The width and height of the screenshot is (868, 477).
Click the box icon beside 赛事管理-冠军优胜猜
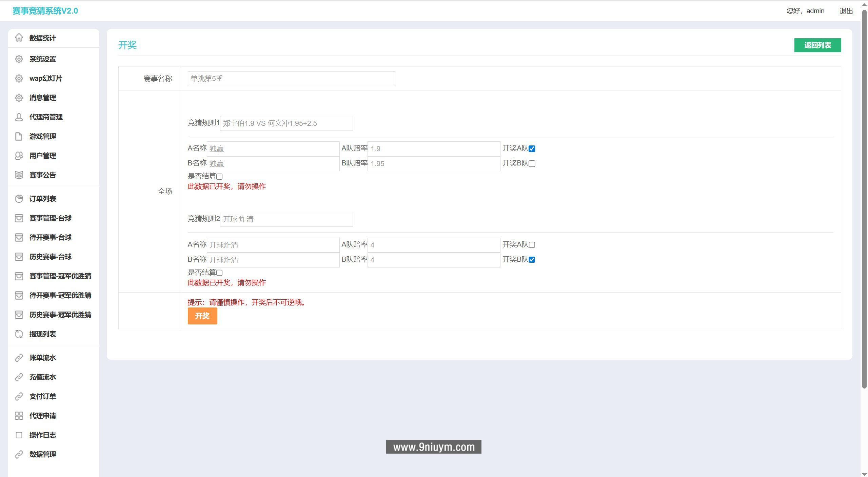point(19,276)
